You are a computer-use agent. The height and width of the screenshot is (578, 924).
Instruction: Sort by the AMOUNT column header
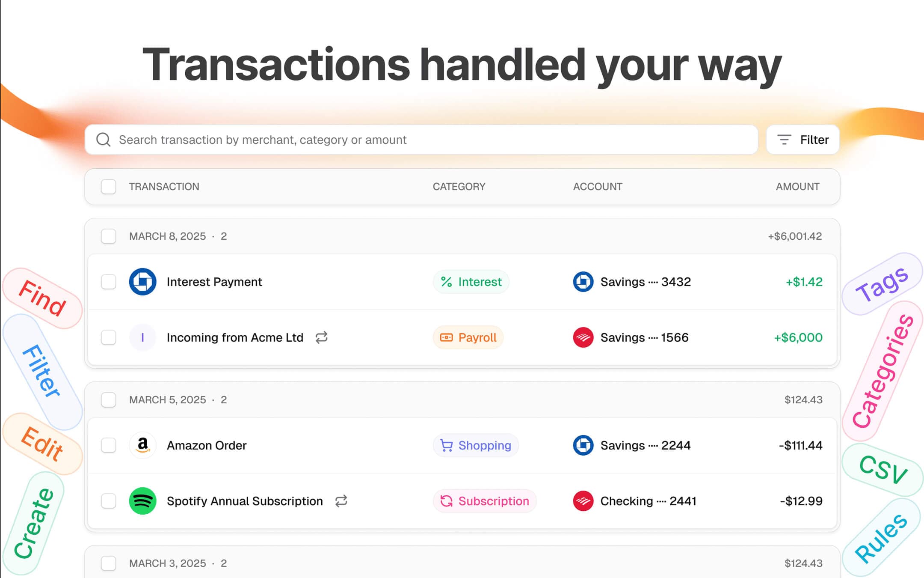(797, 187)
